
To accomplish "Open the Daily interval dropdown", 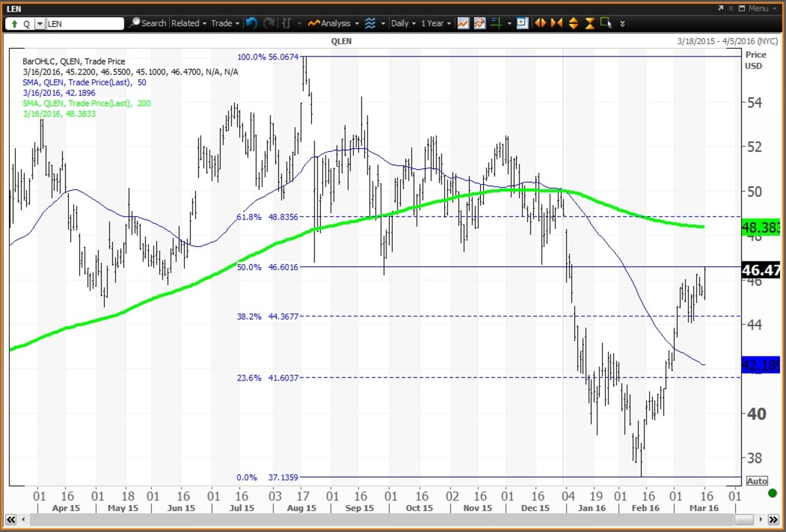I will [403, 23].
